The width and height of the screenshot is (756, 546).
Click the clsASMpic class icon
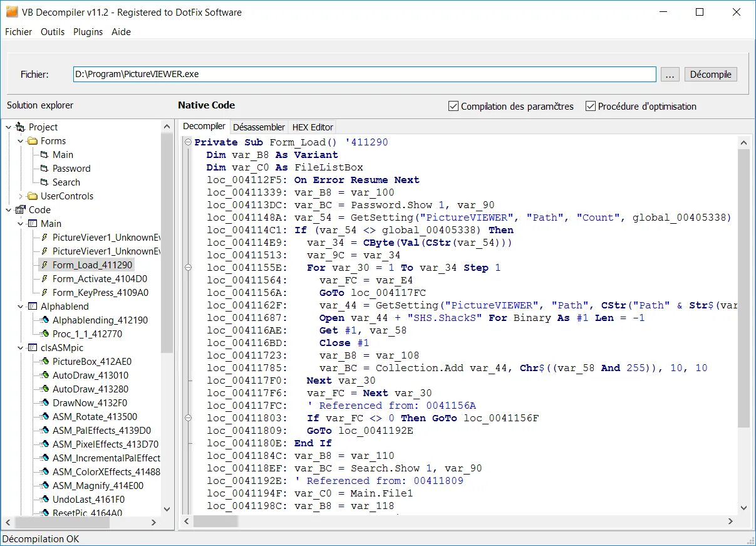(x=33, y=348)
